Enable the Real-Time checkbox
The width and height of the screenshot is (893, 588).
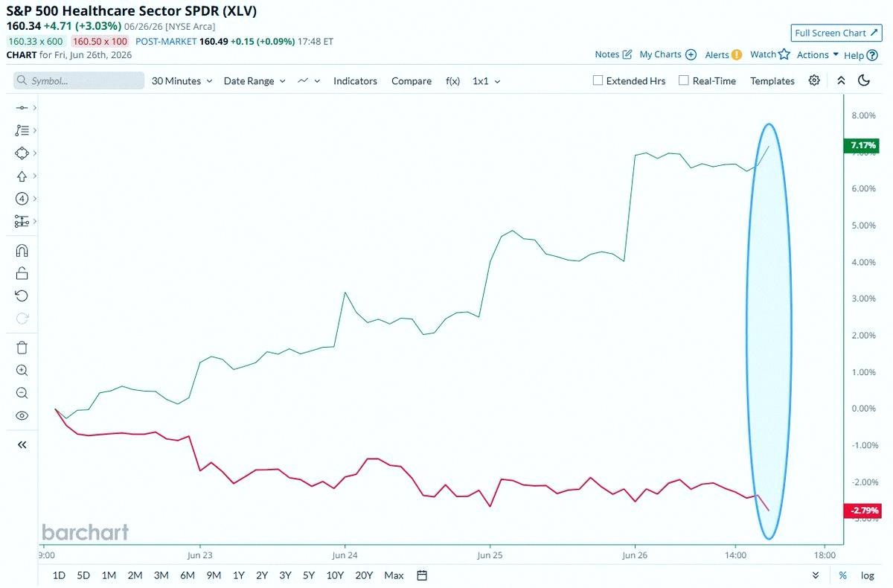[x=684, y=80]
